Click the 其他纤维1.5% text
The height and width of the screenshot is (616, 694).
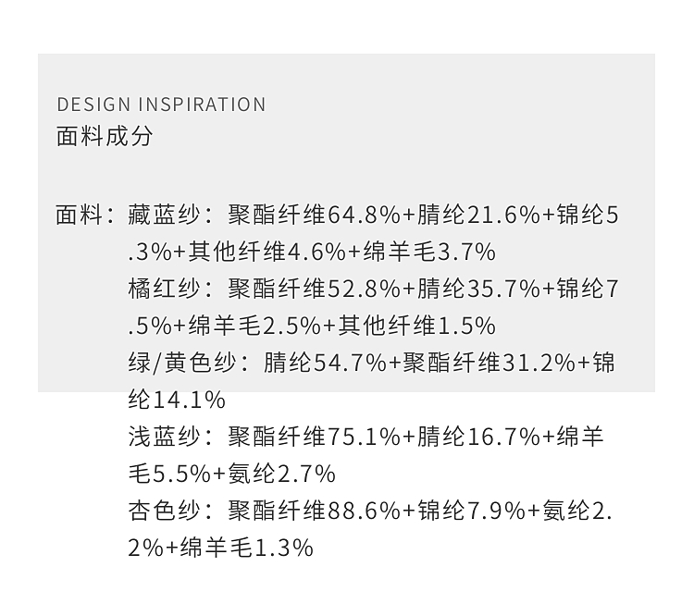(x=416, y=326)
